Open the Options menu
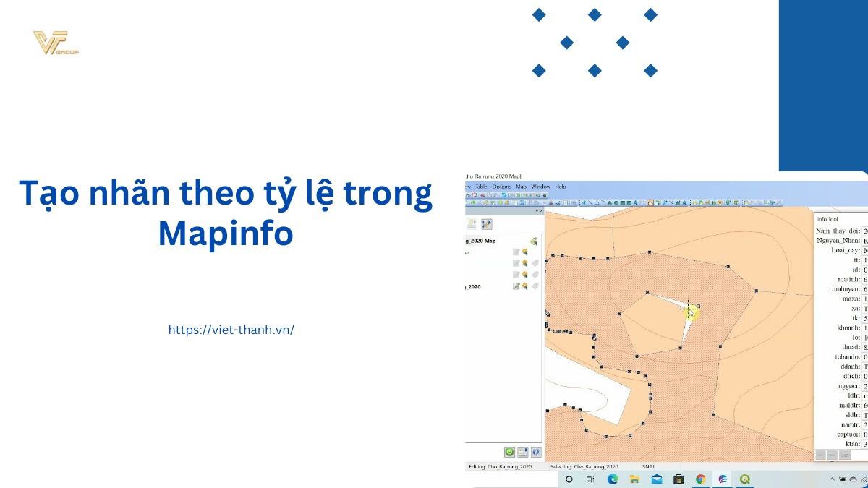868x488 pixels. pos(501,187)
